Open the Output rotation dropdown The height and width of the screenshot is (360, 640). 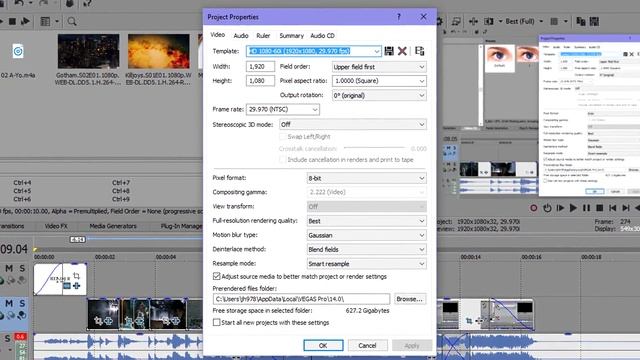(x=379, y=95)
